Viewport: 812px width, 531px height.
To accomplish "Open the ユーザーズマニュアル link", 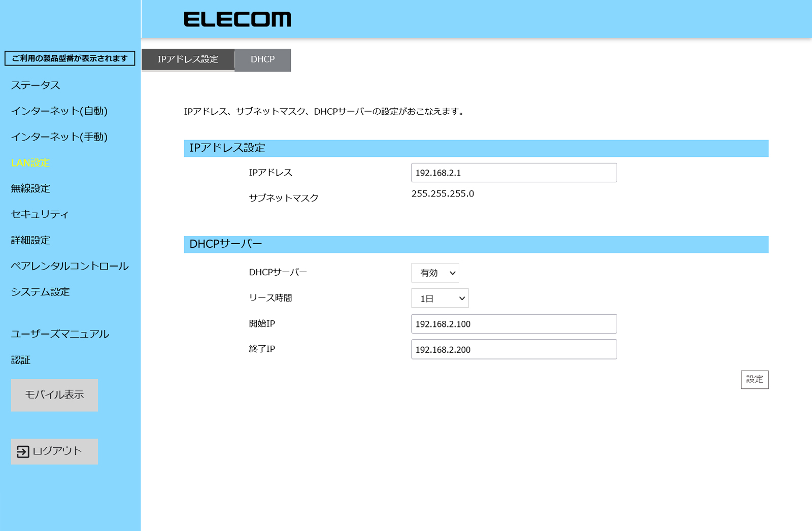I will click(60, 334).
